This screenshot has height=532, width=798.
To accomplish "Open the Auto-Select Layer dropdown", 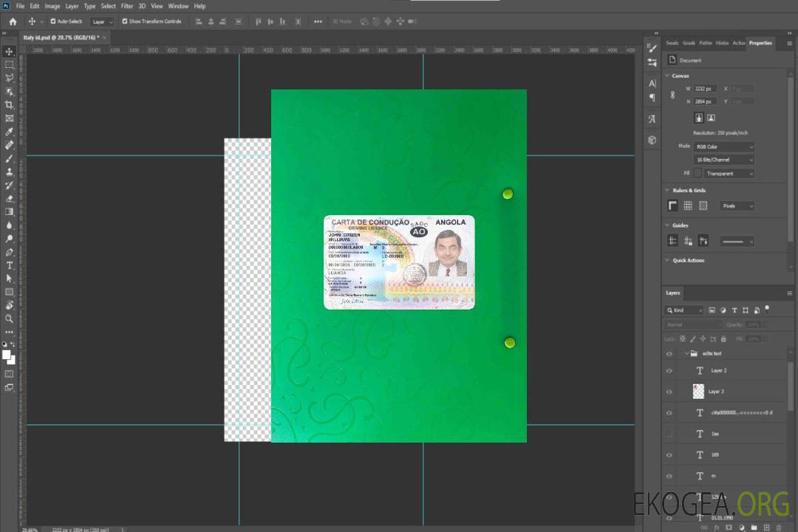I will [x=102, y=22].
